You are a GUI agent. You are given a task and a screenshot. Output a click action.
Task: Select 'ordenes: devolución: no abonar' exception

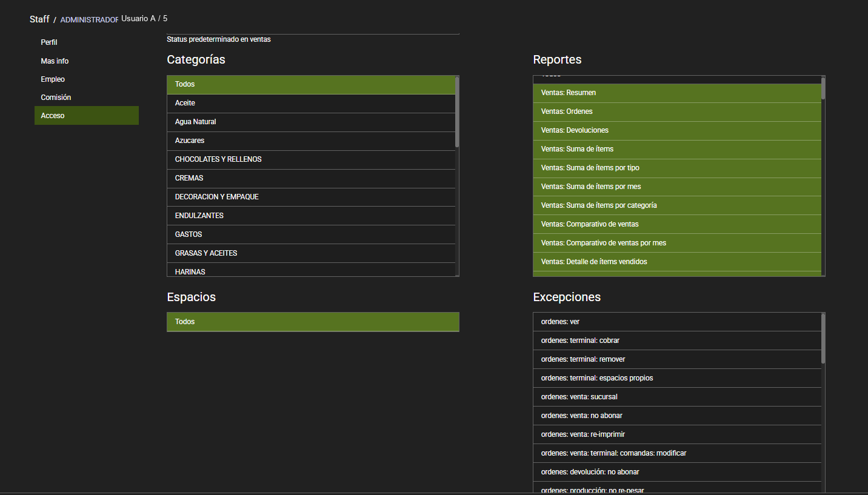pyautogui.click(x=677, y=473)
